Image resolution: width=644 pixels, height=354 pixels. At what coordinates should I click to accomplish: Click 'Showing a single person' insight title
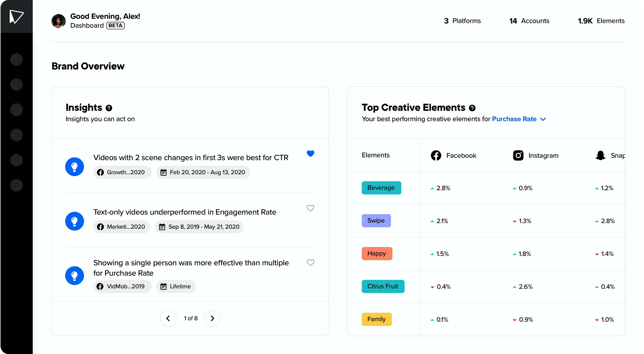pos(191,268)
